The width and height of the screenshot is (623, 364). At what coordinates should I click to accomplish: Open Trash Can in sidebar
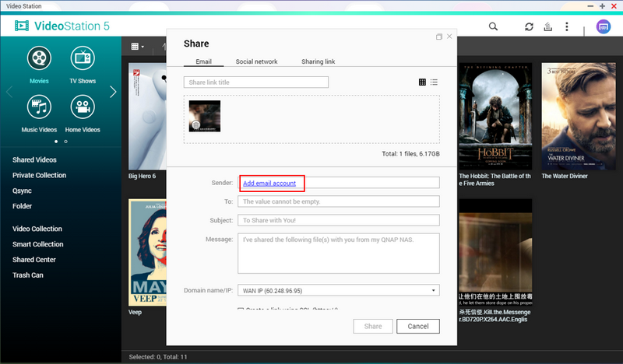coord(28,275)
